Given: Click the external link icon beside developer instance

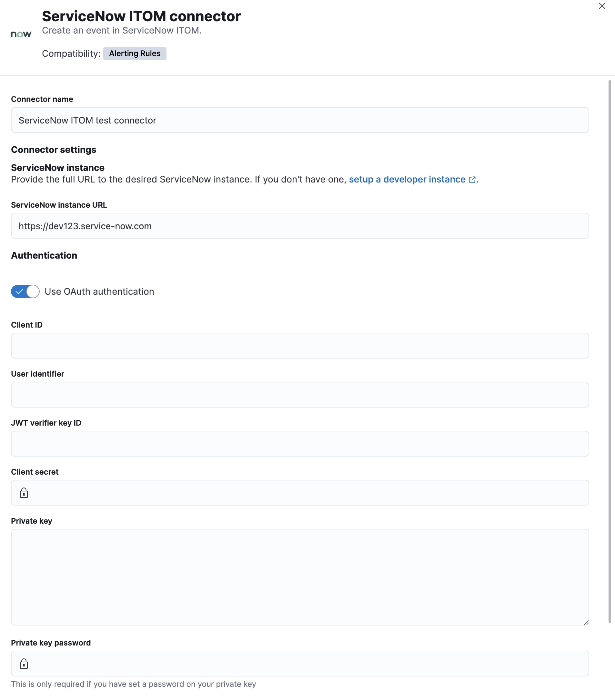Looking at the screenshot, I should 472,179.
